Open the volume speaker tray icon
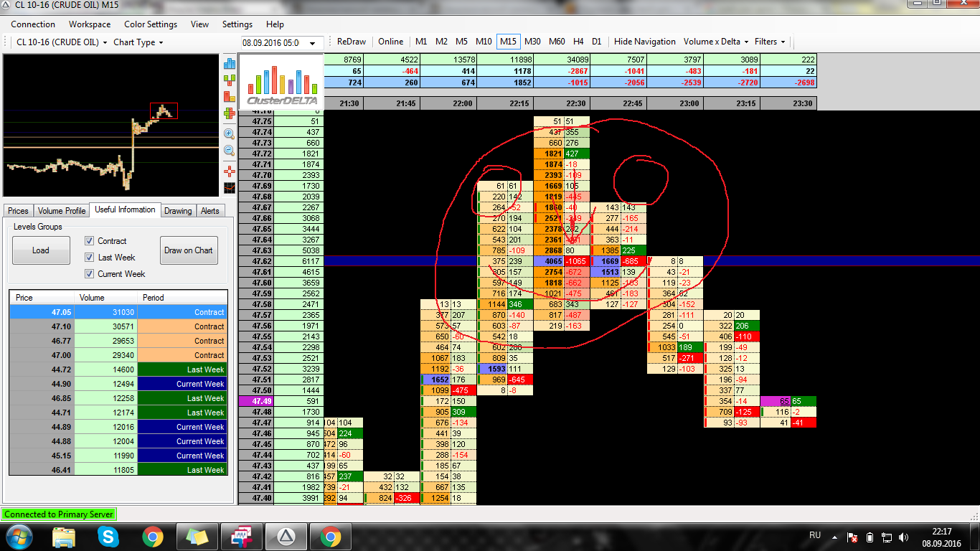The width and height of the screenshot is (980, 551). tap(905, 537)
